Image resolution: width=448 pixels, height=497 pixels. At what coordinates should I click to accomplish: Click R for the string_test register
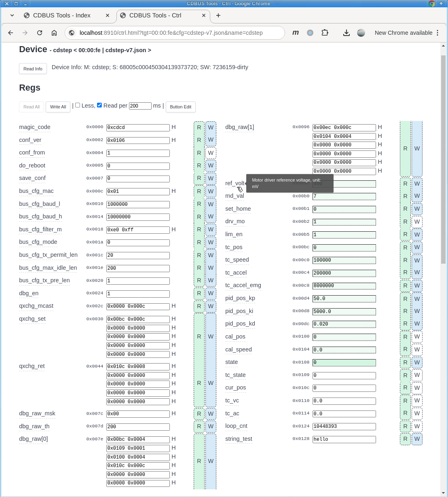[x=405, y=439]
